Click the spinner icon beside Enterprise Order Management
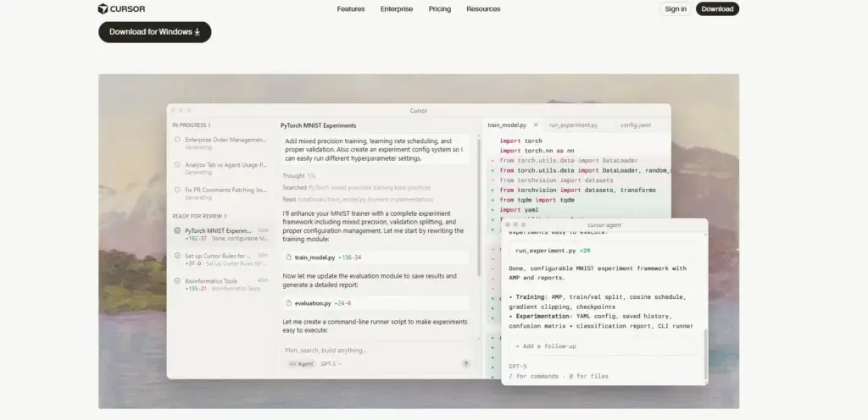Viewport: 868px width, 420px height. [177, 140]
